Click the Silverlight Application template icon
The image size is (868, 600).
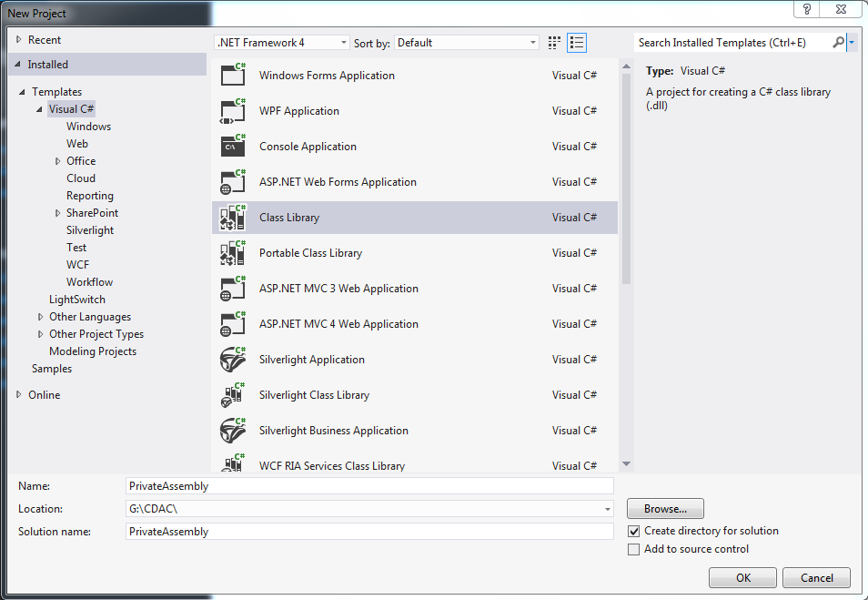click(x=234, y=360)
